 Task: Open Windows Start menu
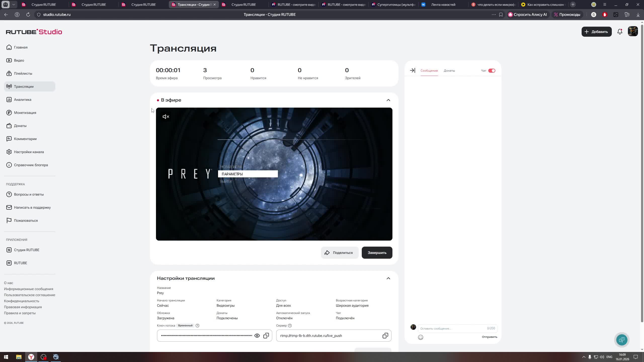coord(6,357)
